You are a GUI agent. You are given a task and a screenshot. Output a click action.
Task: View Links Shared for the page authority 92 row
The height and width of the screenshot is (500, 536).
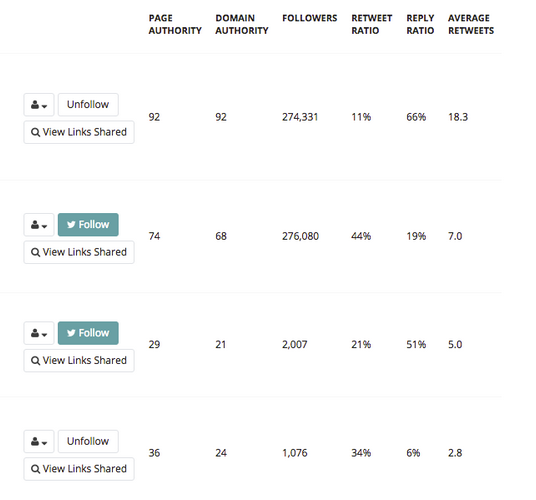point(79,132)
